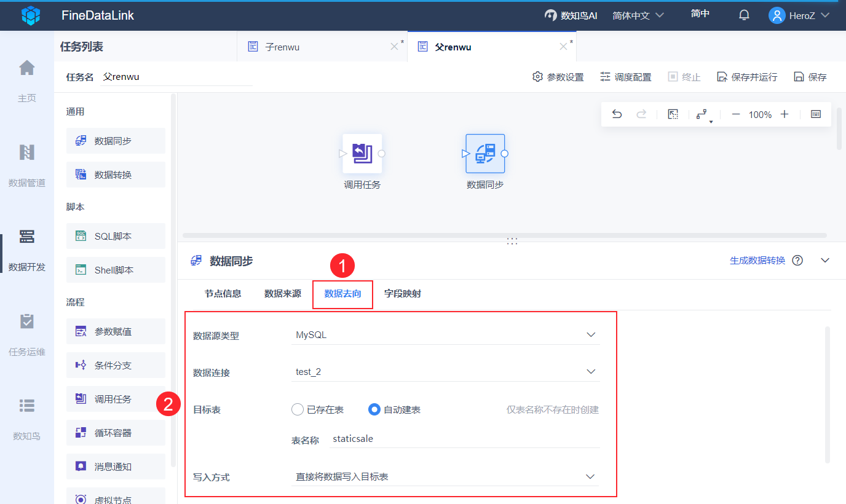Select the 数据转换 node in the palette
Image resolution: width=846 pixels, height=504 pixels.
tap(116, 175)
